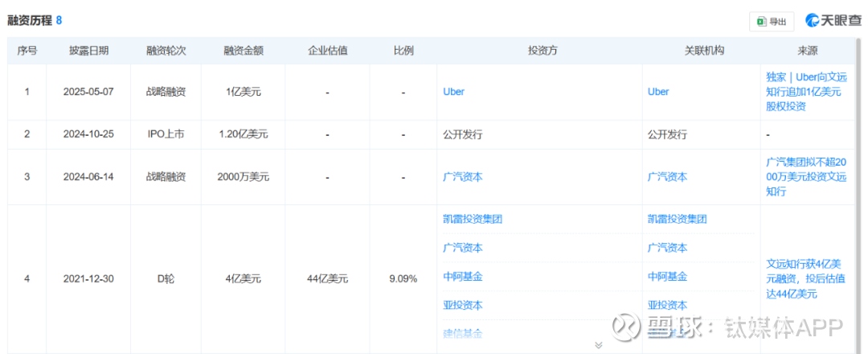Open source link 文远知行获4亿美元融资
The height and width of the screenshot is (354, 868).
[x=807, y=278]
